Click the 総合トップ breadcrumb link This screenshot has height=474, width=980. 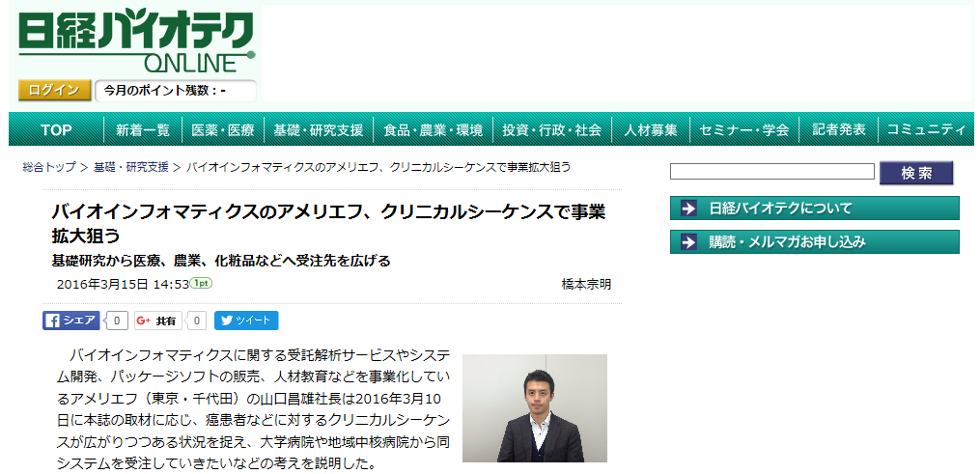point(49,167)
